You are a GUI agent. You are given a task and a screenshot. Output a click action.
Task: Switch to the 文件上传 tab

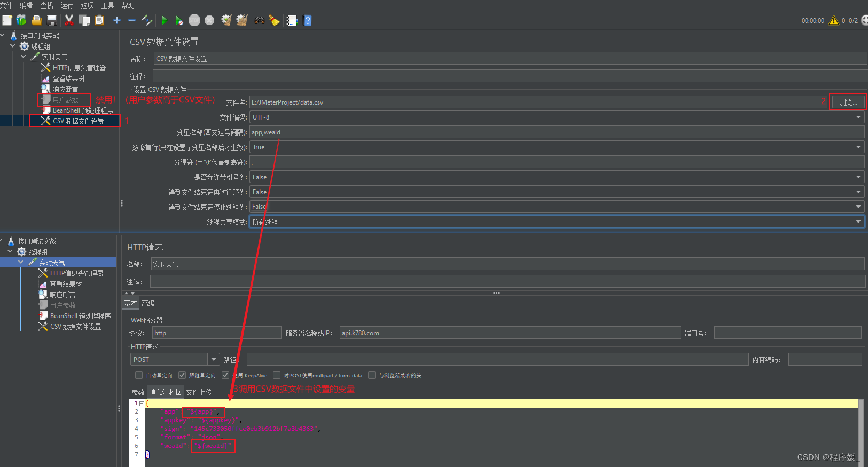199,392
